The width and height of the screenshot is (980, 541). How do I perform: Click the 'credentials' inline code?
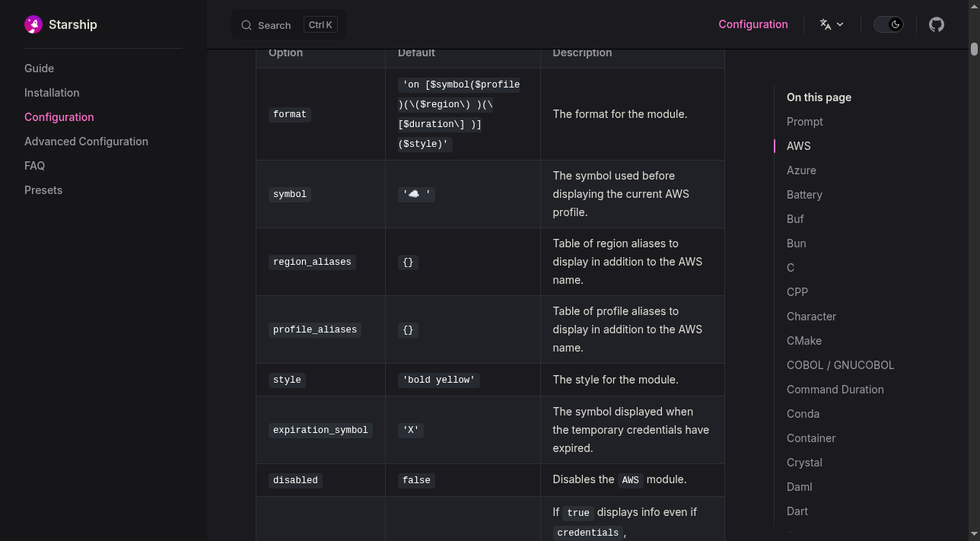tap(587, 533)
